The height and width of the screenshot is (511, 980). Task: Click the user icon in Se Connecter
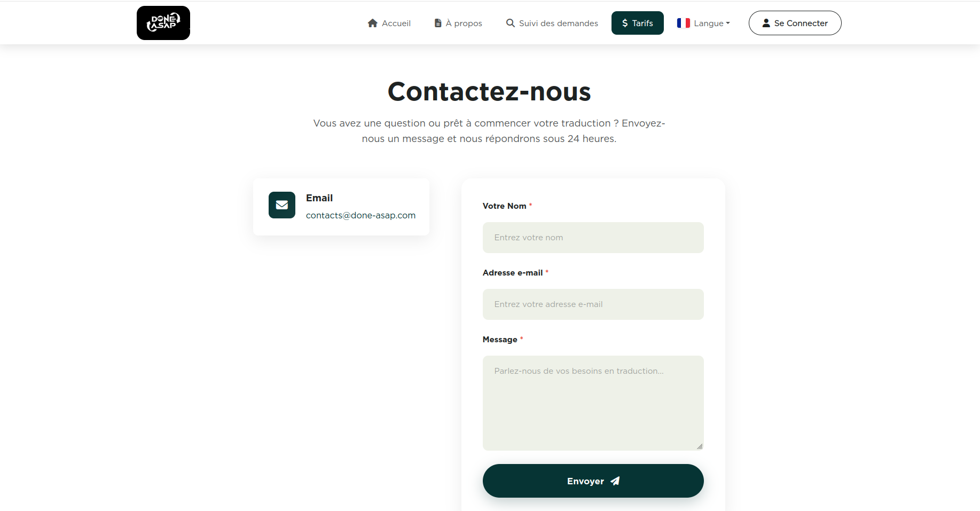click(766, 23)
